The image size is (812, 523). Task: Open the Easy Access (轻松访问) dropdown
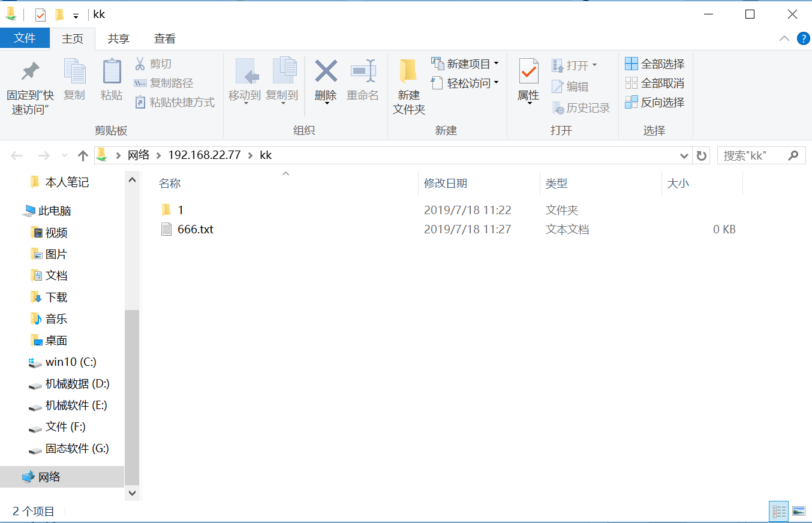tap(465, 83)
